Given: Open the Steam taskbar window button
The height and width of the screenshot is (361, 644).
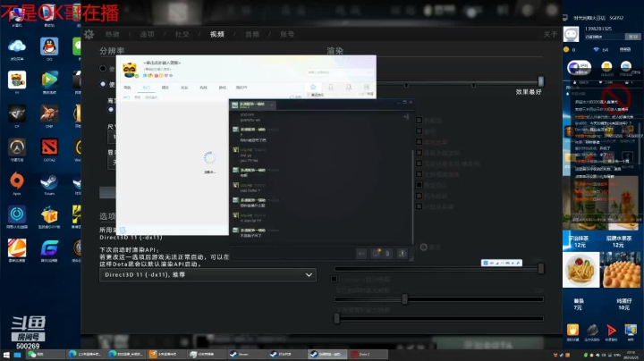Looking at the screenshot, I should click(x=247, y=355).
